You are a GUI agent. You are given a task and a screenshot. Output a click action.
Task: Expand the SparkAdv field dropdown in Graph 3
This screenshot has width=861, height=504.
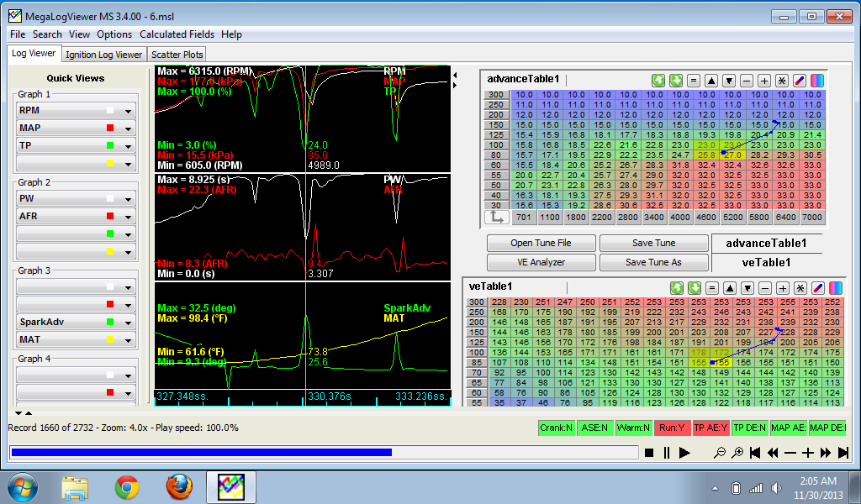(x=128, y=323)
